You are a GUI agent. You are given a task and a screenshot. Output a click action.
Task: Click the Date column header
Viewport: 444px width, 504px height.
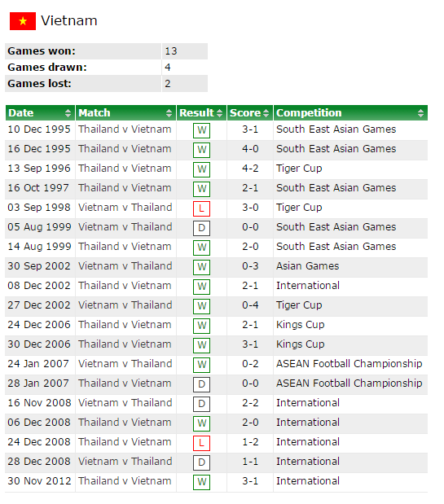[21, 113]
